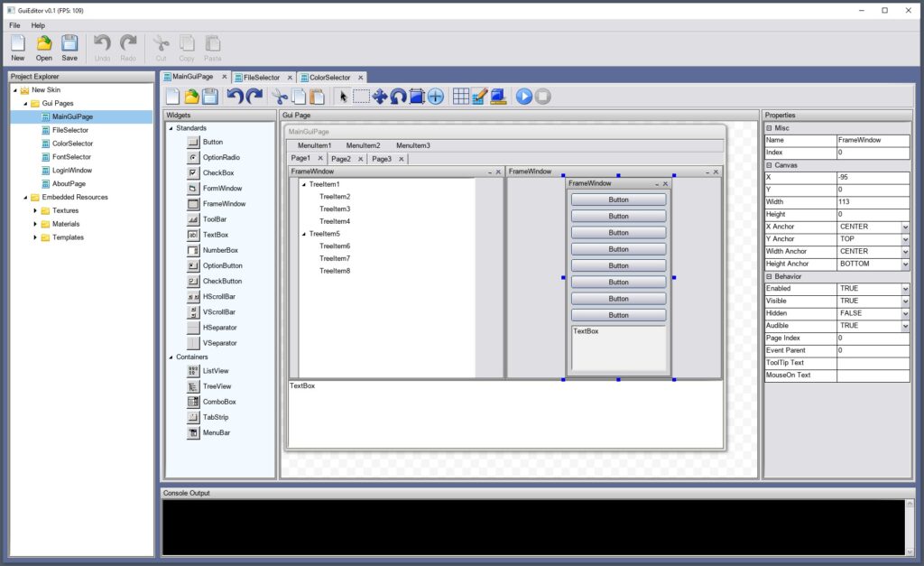The height and width of the screenshot is (566, 924).
Task: Expand the Textures folder in Project Explorer
Action: tap(35, 210)
